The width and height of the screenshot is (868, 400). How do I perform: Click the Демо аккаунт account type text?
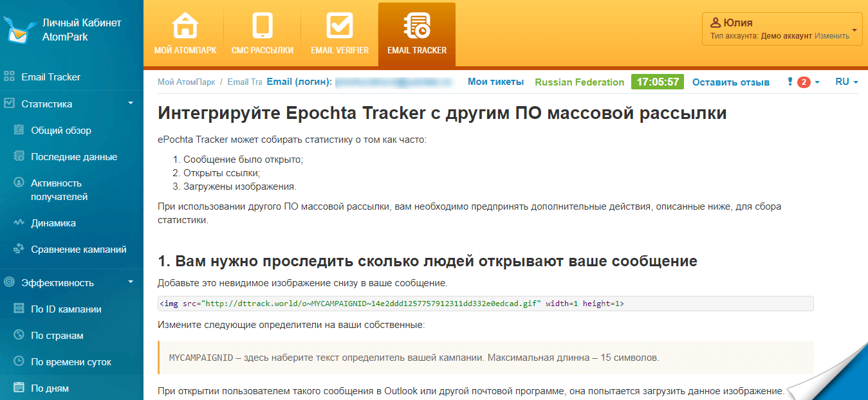pos(786,36)
